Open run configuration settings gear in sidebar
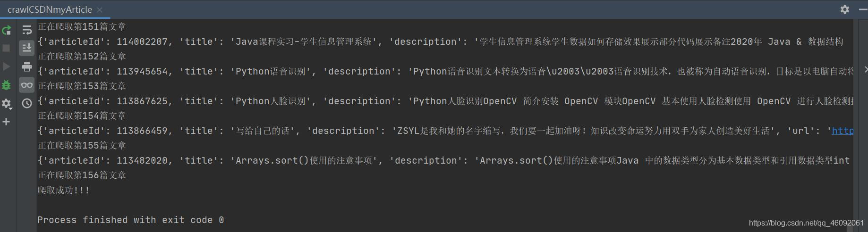The height and width of the screenshot is (232, 868). click(x=7, y=103)
